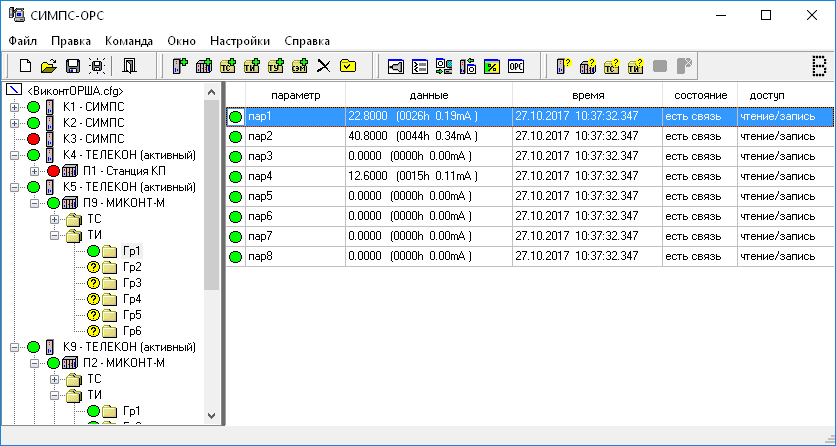Click the add ТИ group icon
Viewport: 836px width, 446px height.
[x=252, y=67]
